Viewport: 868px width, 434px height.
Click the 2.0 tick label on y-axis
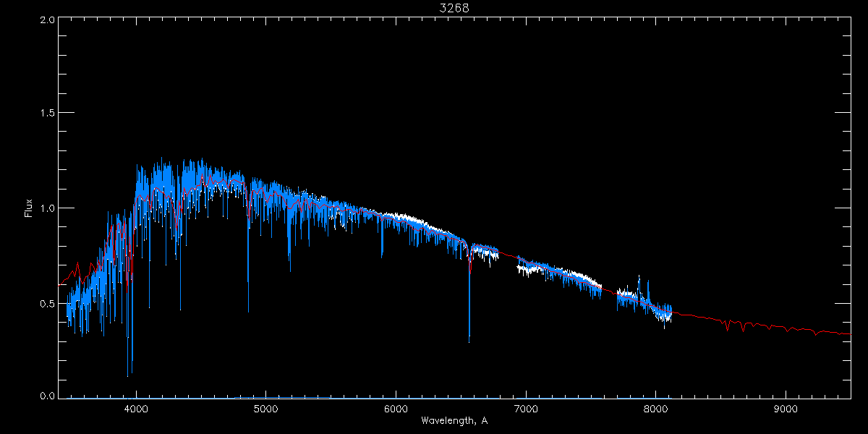47,20
